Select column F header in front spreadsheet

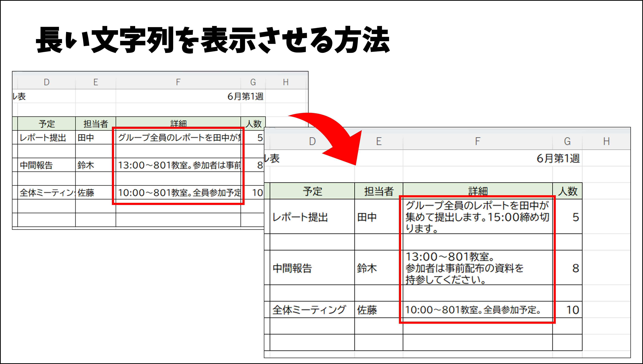tap(478, 142)
